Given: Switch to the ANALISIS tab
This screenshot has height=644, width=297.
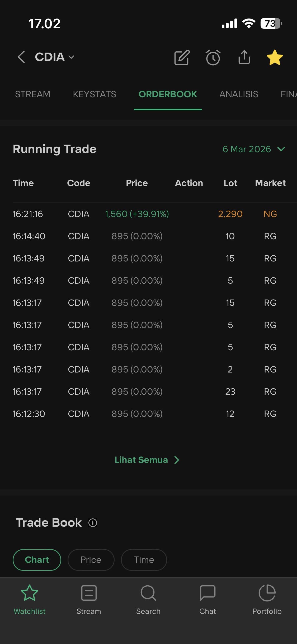Looking at the screenshot, I should pos(239,94).
